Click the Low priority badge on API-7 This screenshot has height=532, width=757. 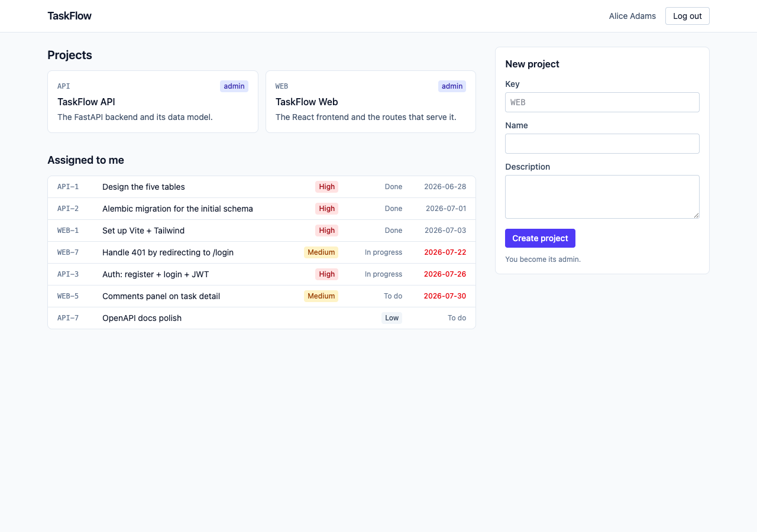pyautogui.click(x=392, y=318)
